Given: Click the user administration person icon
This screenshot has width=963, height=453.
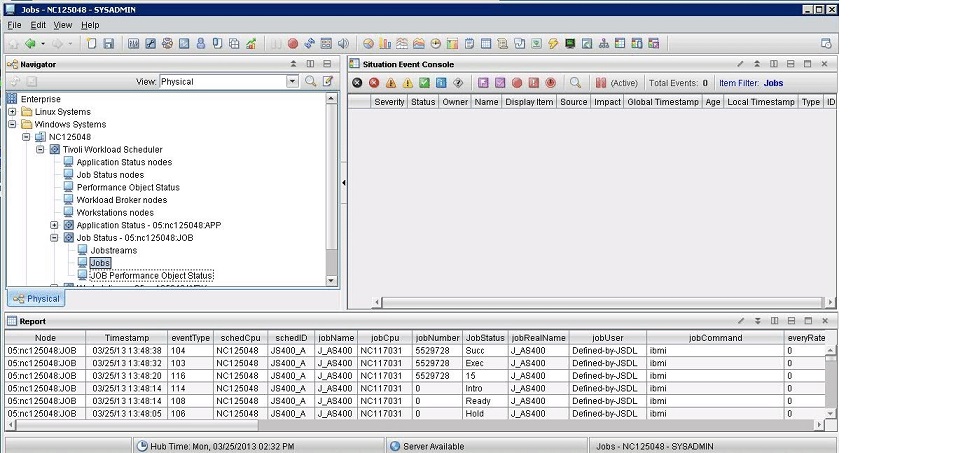Looking at the screenshot, I should click(200, 44).
